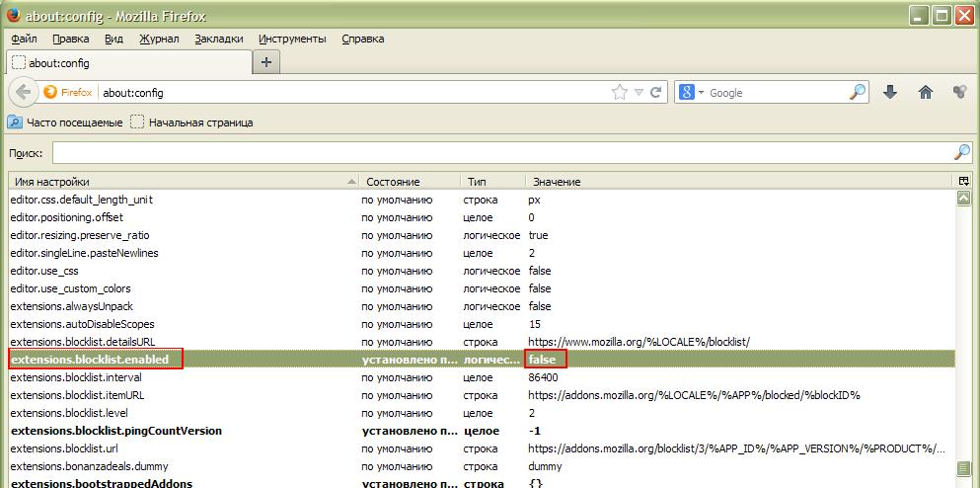Select extensions.blocklist.itemURL preference
Viewport: 980px width, 488px height.
482,395
